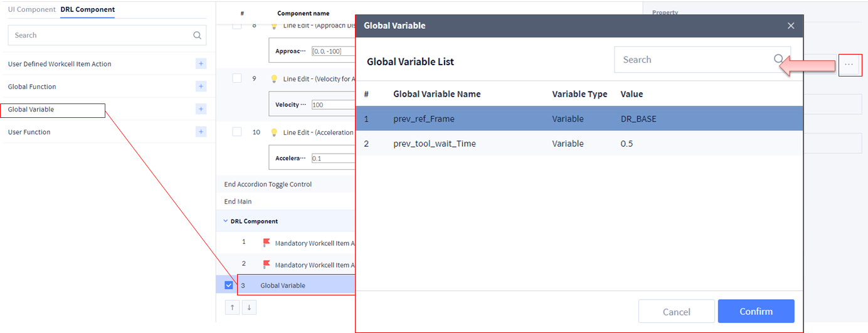
Task: Click the ellipsis button in Property panel
Action: 849,65
